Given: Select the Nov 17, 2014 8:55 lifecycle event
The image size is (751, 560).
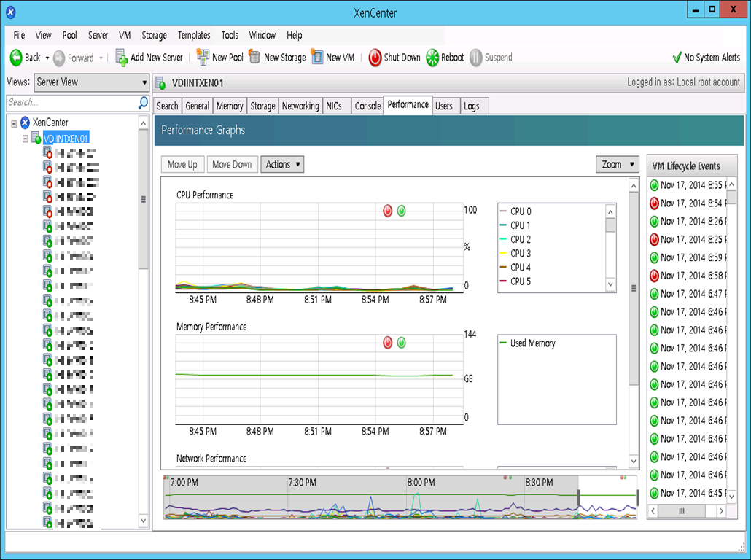Looking at the screenshot, I should click(x=688, y=185).
